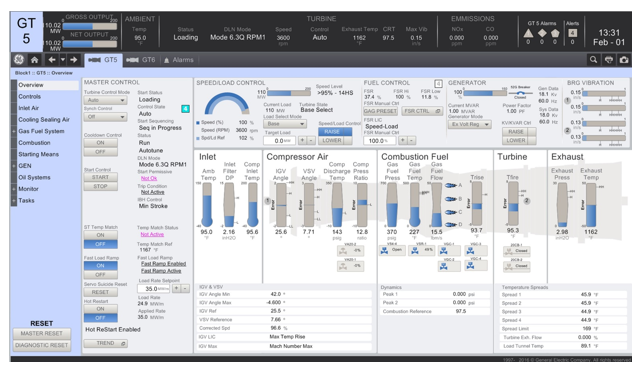642x369 pixels.
Task: Click the cyan 4 indicator in Master Control
Action: click(185, 109)
